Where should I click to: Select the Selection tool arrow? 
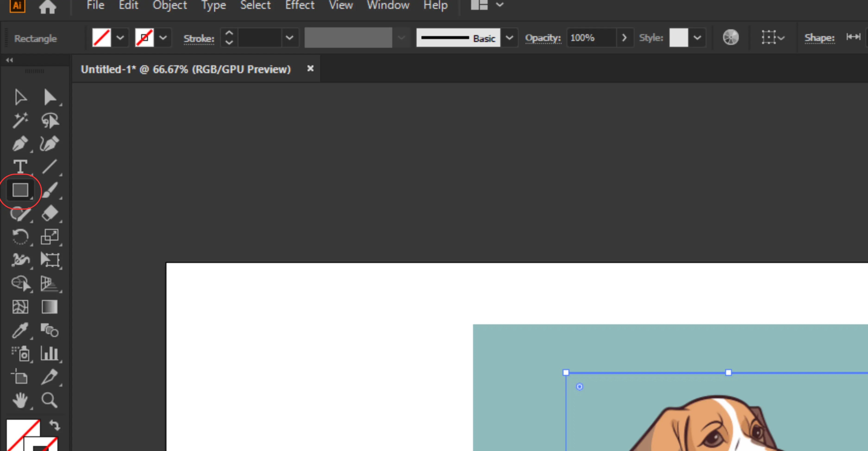point(21,98)
